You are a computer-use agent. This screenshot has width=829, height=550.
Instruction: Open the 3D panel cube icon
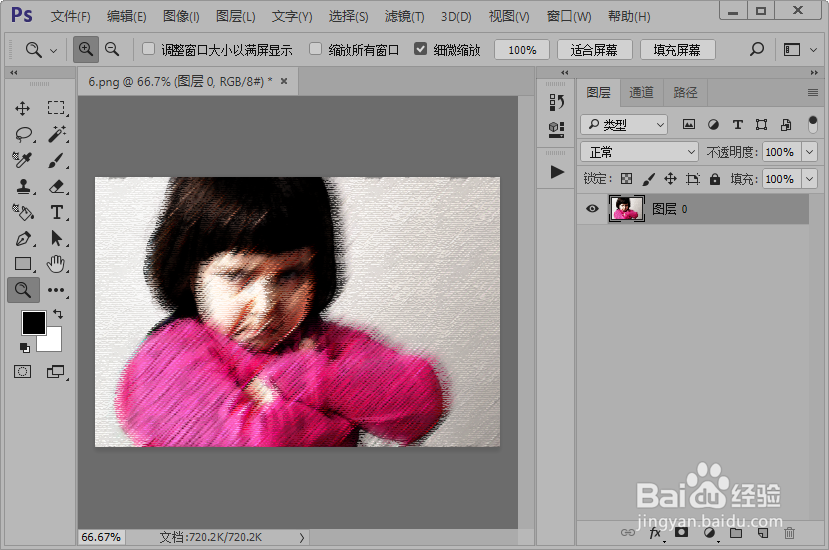[x=556, y=129]
